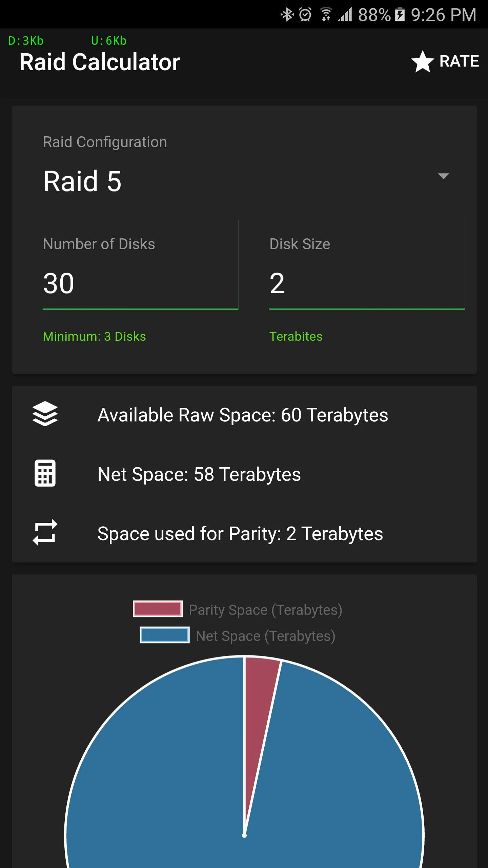Viewport: 488px width, 868px height.
Task: Click the calculator icon beside Net Space
Action: click(45, 473)
